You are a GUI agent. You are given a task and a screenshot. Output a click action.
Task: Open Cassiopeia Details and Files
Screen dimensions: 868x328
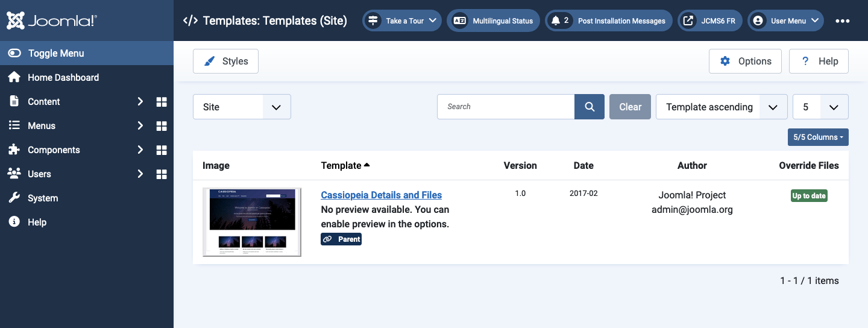click(x=382, y=195)
